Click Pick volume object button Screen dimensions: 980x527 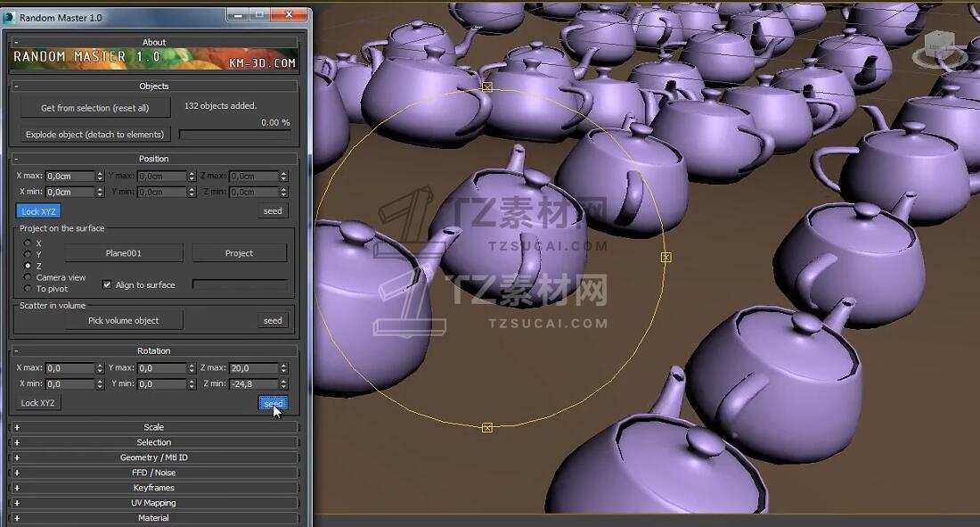pos(124,320)
